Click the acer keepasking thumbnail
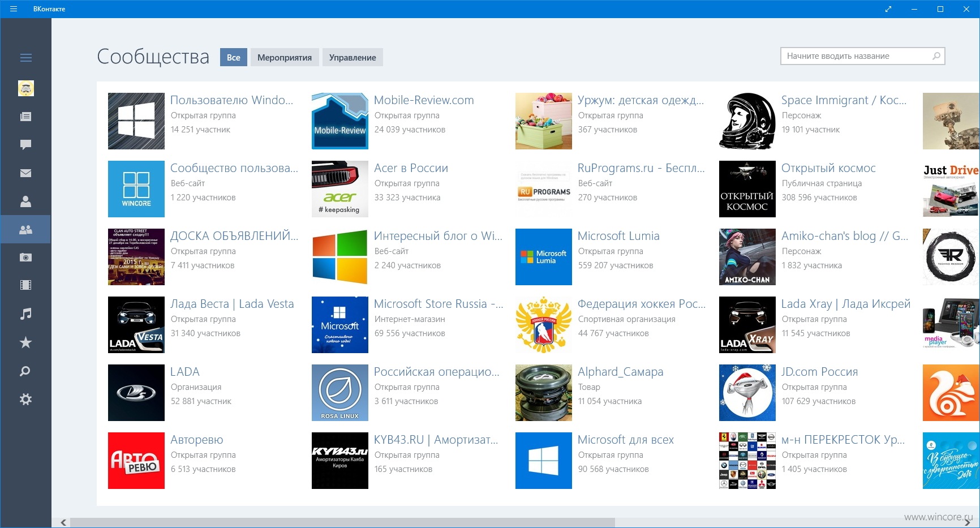Screen dimensions: 980x528 pyautogui.click(x=340, y=189)
